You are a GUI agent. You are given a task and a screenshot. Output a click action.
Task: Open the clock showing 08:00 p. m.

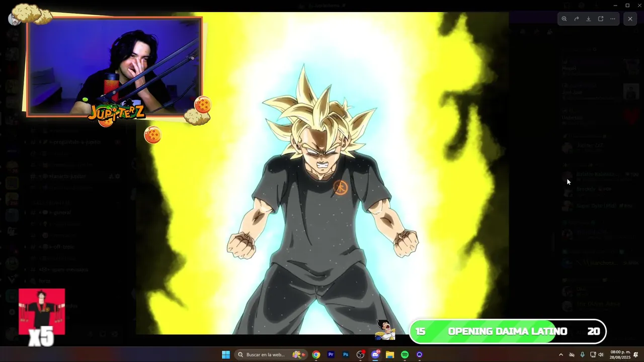(620, 354)
